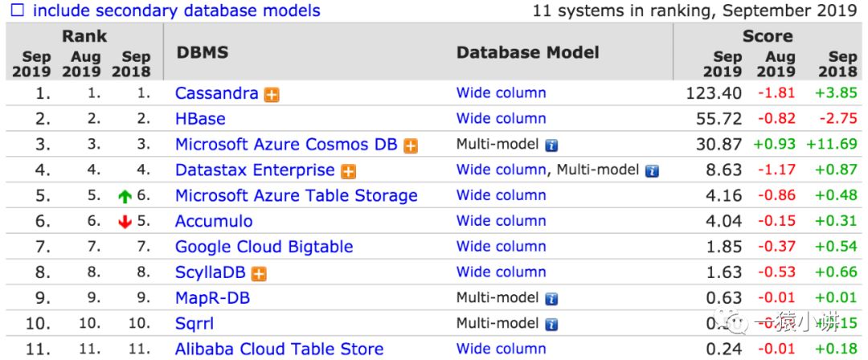Click the orange plus icon beside Datastax Enterprise
868x360 pixels.
tap(348, 171)
